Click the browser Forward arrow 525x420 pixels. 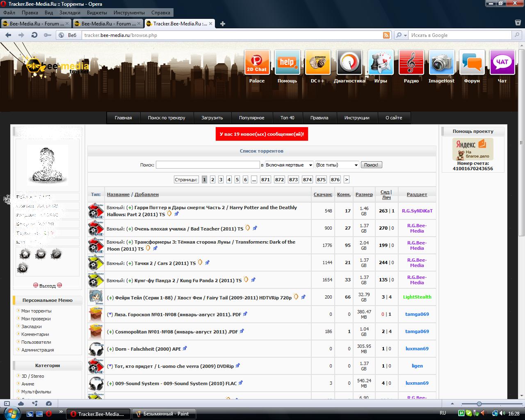click(x=21, y=35)
